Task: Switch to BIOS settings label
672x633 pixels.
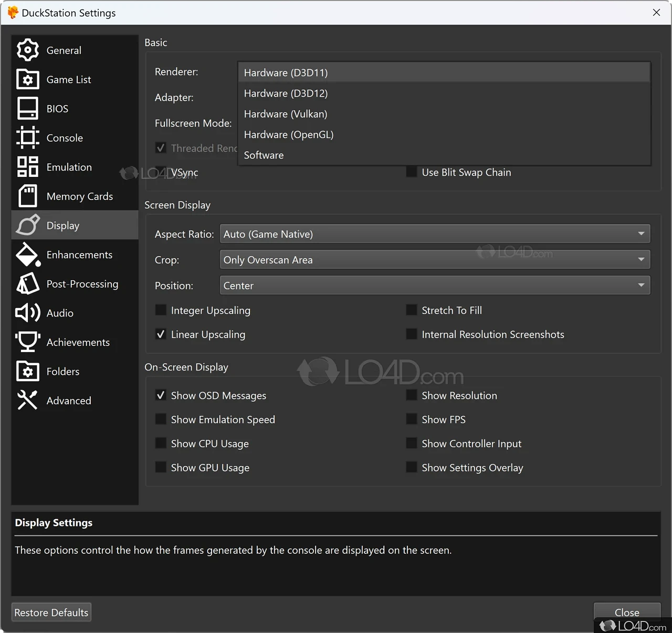Action: point(57,109)
